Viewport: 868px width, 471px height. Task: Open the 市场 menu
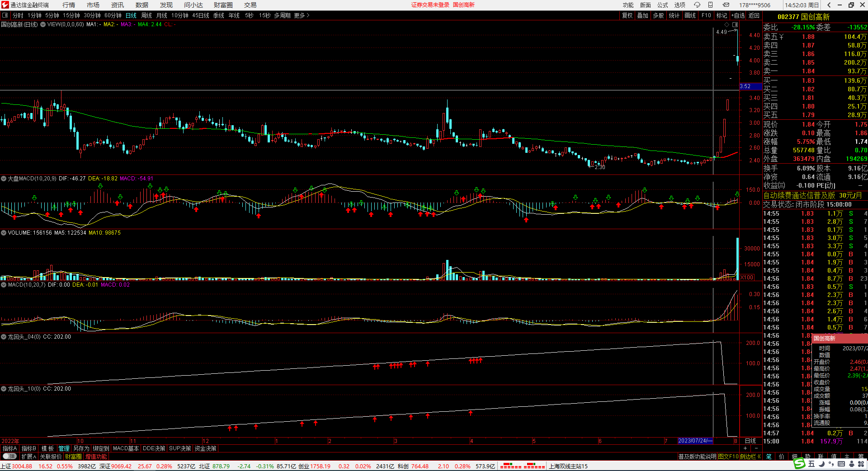(93, 5)
